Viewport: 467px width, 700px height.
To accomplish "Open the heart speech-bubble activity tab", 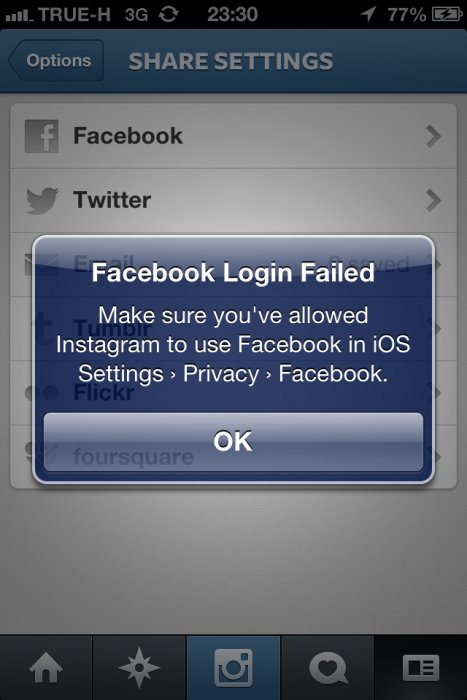I will 328,668.
